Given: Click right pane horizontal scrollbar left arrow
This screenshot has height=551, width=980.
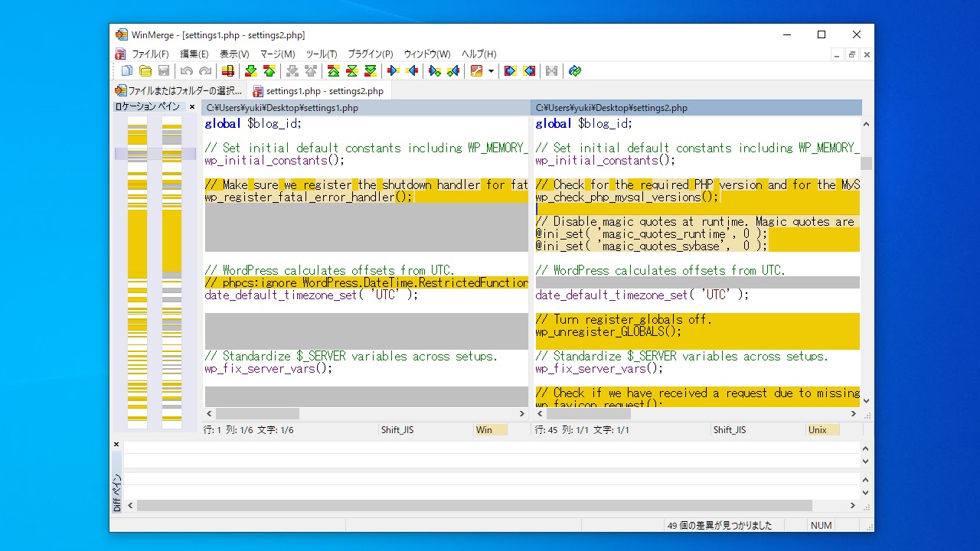Looking at the screenshot, I should (539, 413).
